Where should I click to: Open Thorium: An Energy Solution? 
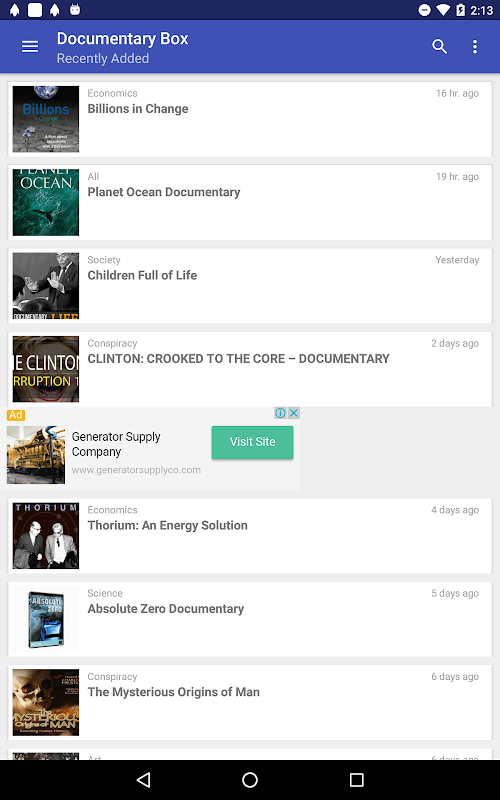coord(250,535)
